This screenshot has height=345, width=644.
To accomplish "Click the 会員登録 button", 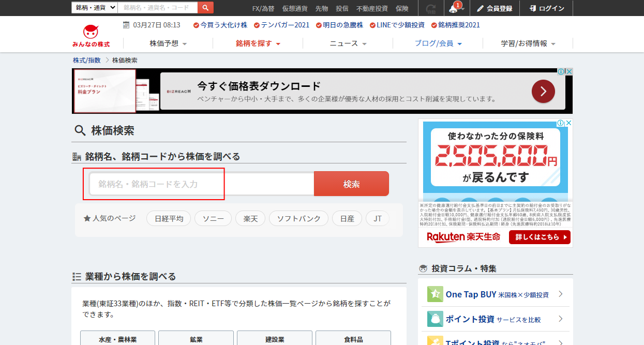I will (x=495, y=8).
